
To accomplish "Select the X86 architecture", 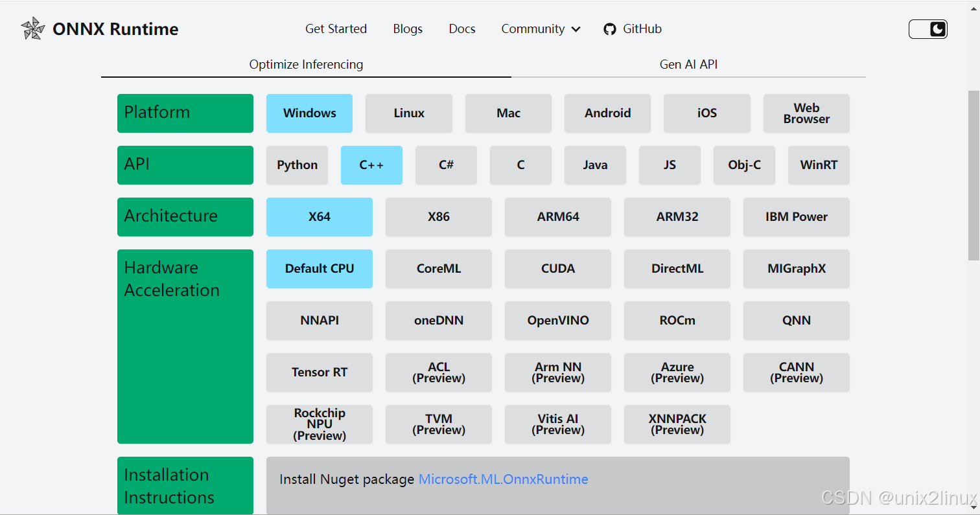I will [439, 217].
